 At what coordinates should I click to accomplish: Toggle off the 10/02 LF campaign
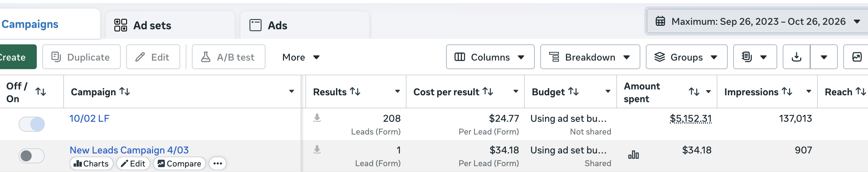click(x=32, y=124)
